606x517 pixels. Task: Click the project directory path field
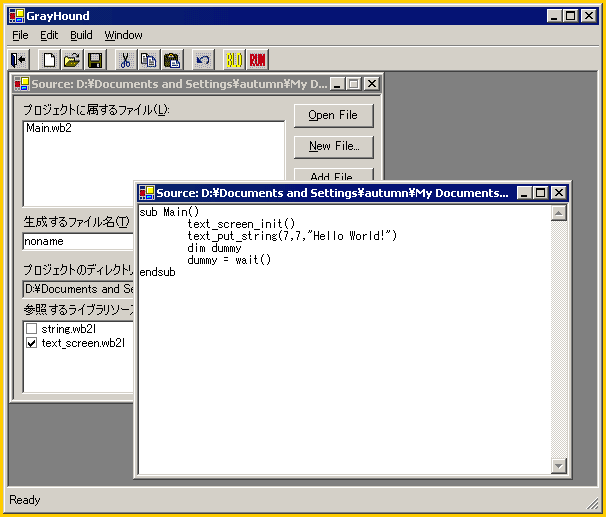78,289
